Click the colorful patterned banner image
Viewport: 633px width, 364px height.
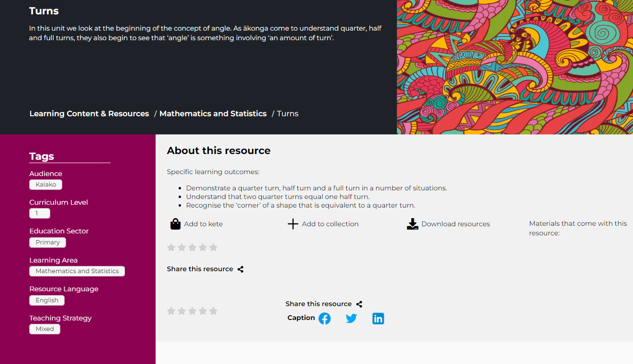pyautogui.click(x=515, y=67)
